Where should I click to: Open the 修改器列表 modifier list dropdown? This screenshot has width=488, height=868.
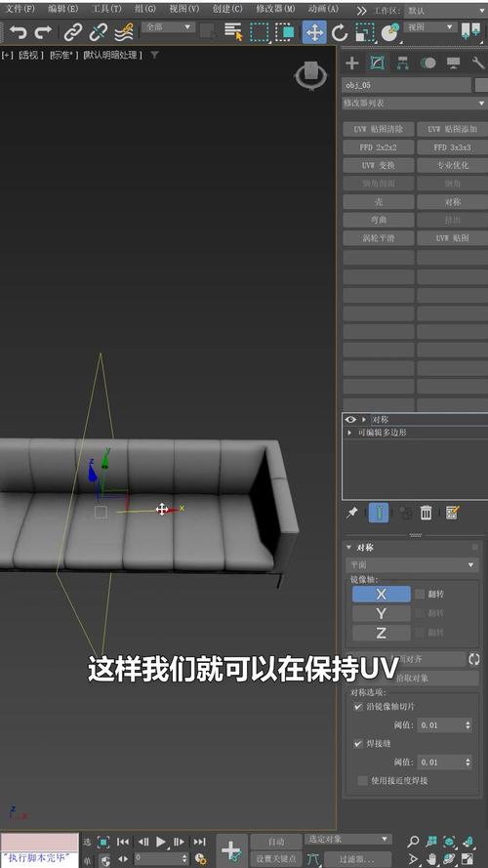tap(415, 103)
